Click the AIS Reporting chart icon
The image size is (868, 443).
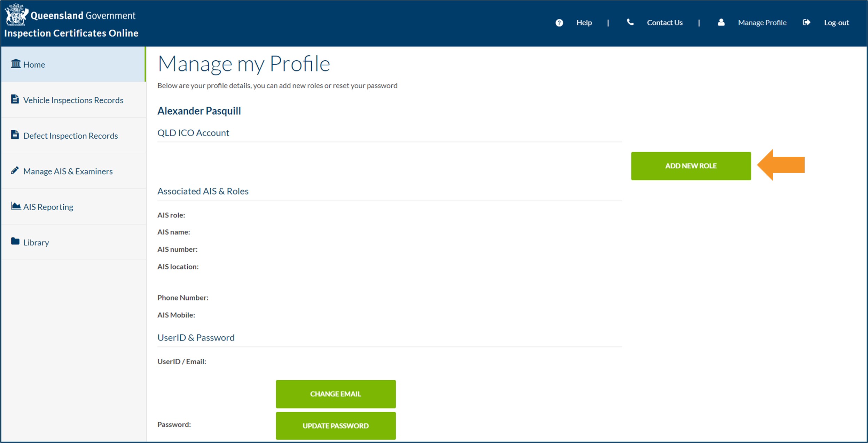16,206
